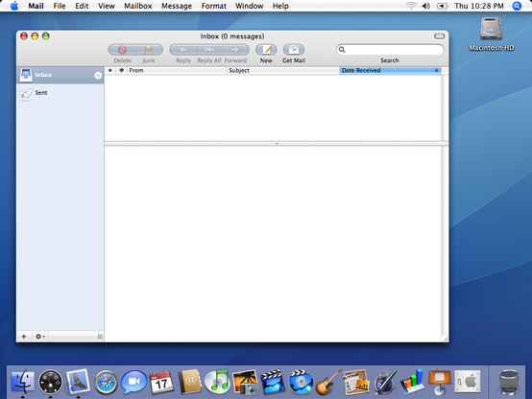Open Finder from the Dock

[23, 382]
